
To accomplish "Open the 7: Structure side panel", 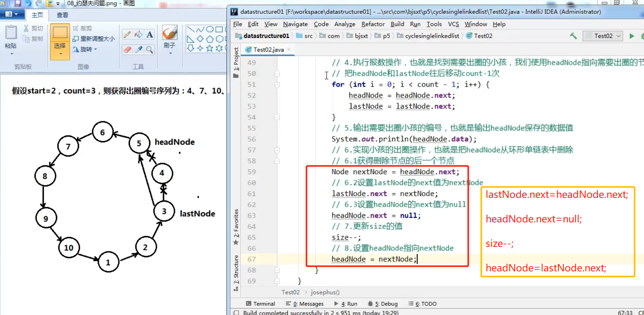I will 236,273.
